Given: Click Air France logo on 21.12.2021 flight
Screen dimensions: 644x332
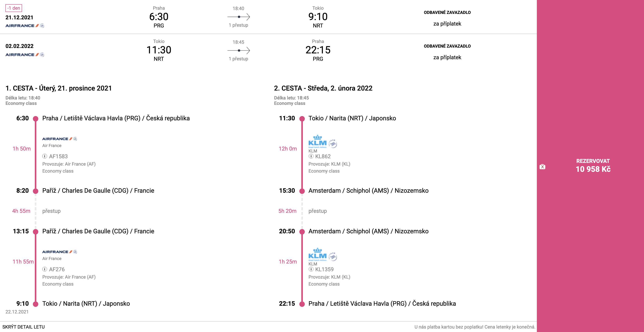Looking at the screenshot, I should 25,26.
